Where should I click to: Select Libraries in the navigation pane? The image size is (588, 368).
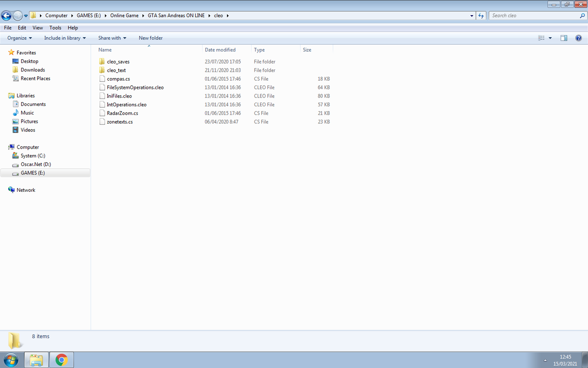pos(26,96)
